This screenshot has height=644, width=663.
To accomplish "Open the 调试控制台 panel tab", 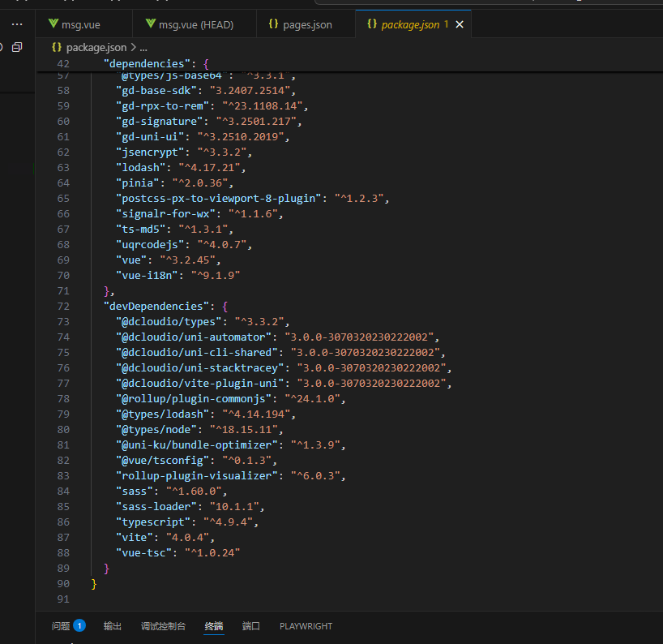I will coord(163,626).
